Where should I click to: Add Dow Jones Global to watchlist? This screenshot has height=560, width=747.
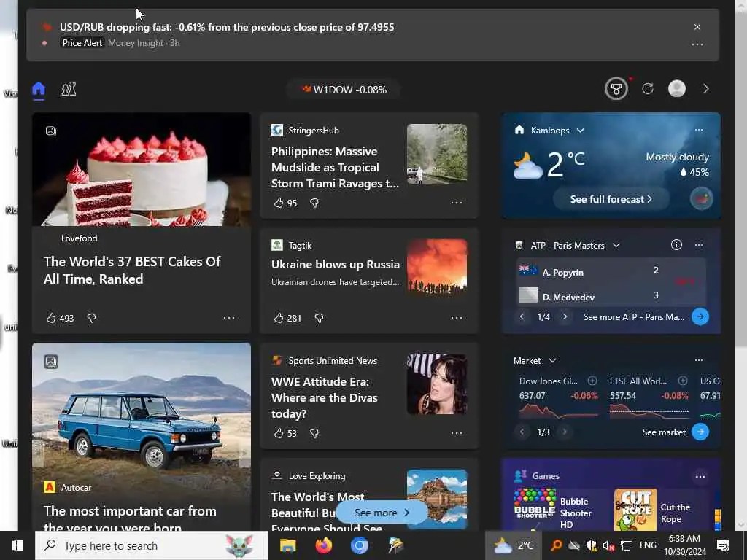point(592,381)
